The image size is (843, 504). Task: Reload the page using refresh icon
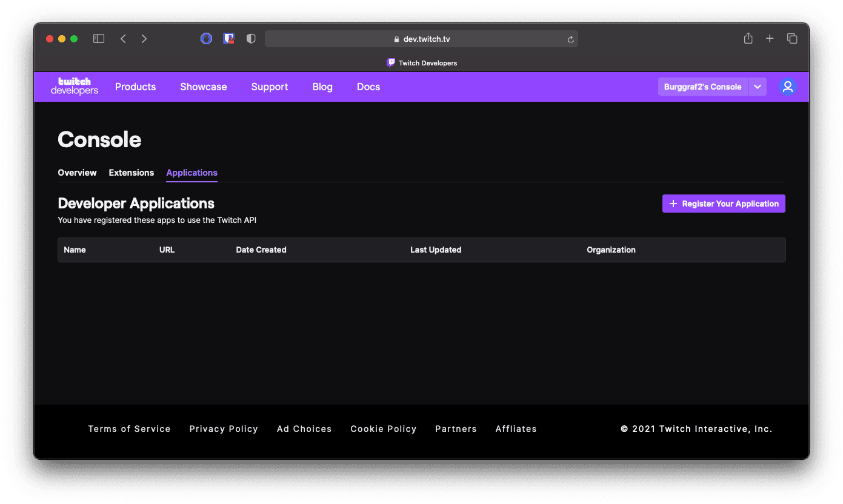[x=570, y=39]
